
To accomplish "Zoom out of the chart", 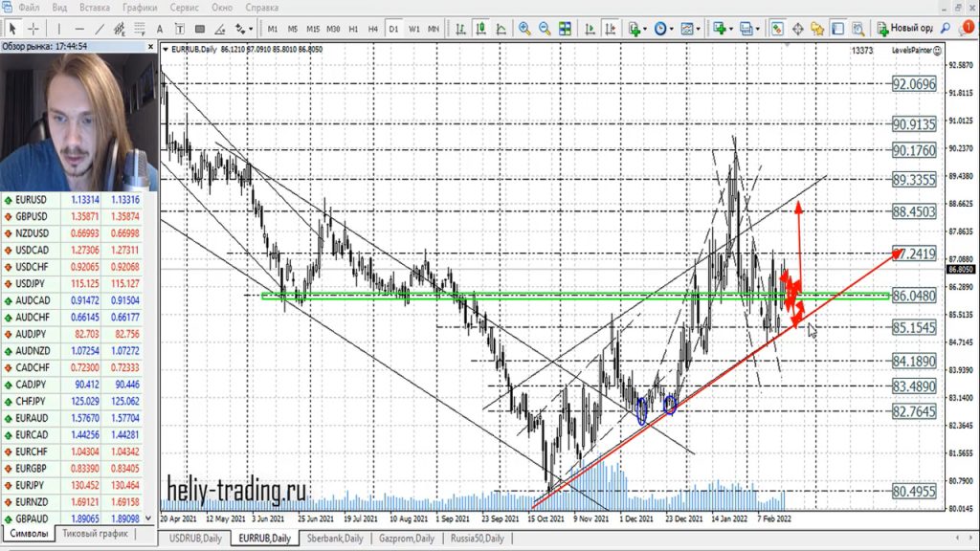I will [544, 29].
